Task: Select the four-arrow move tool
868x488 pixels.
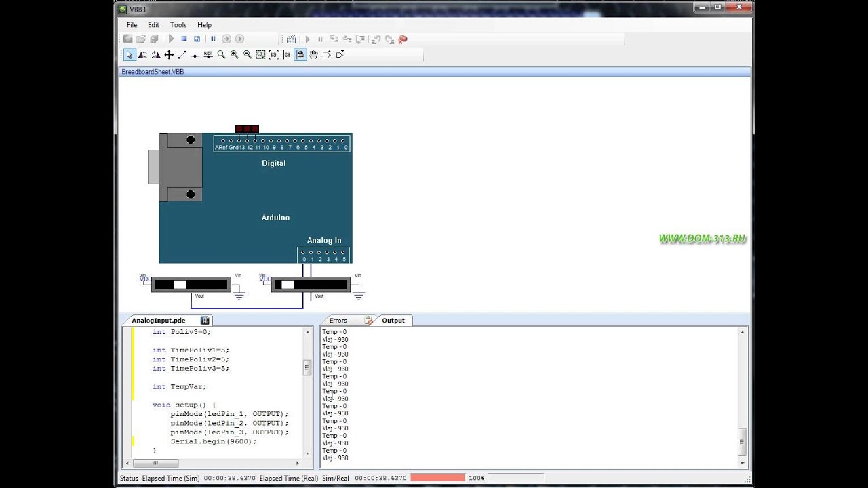Action: click(169, 55)
